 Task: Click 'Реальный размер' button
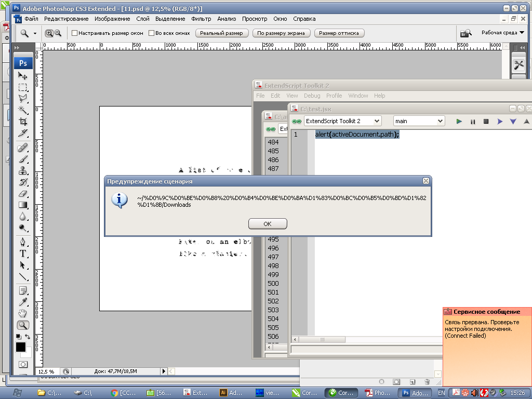pos(221,33)
